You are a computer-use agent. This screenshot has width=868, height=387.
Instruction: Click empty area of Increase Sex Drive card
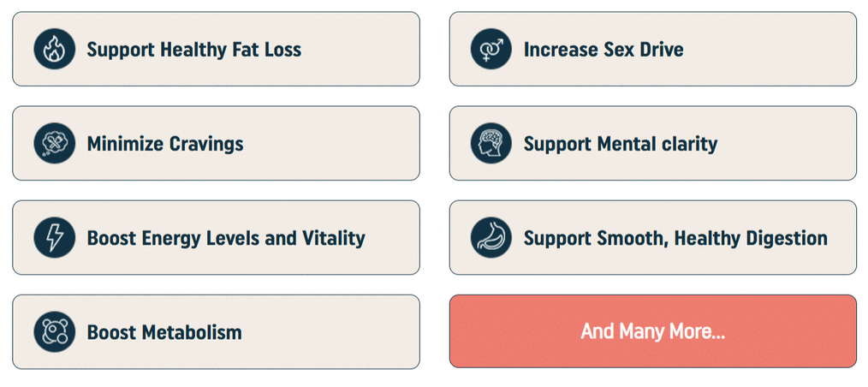[x=770, y=50]
